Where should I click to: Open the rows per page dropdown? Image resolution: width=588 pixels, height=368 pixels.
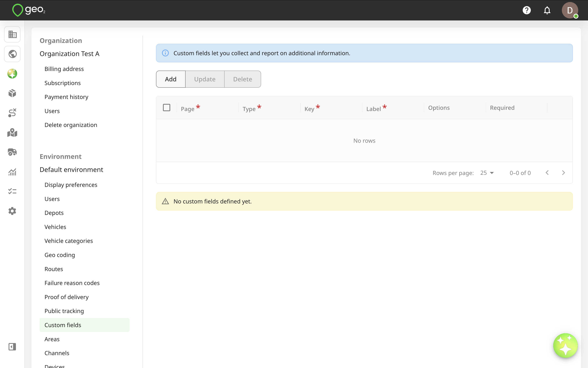[x=487, y=173]
